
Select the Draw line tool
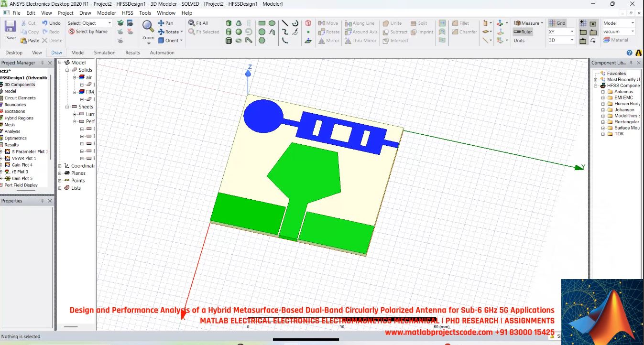pos(285,23)
